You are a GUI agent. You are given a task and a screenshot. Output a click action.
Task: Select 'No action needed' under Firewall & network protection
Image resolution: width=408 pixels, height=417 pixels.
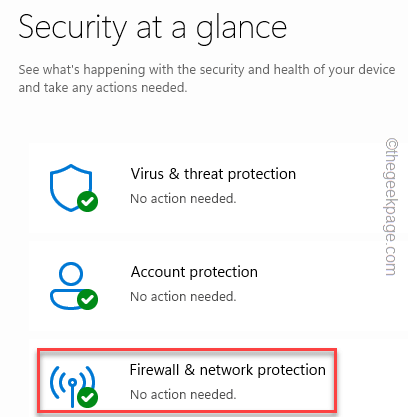pyautogui.click(x=183, y=395)
